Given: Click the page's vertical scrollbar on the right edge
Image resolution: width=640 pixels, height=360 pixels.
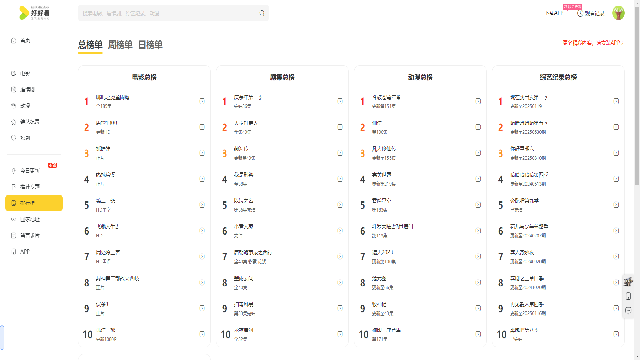Looking at the screenshot, I should 637,93.
